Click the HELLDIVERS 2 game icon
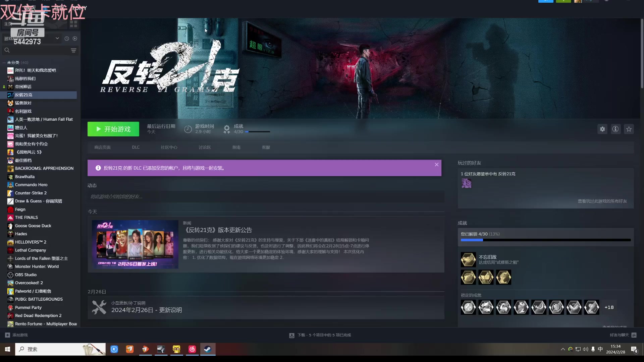 tap(10, 242)
